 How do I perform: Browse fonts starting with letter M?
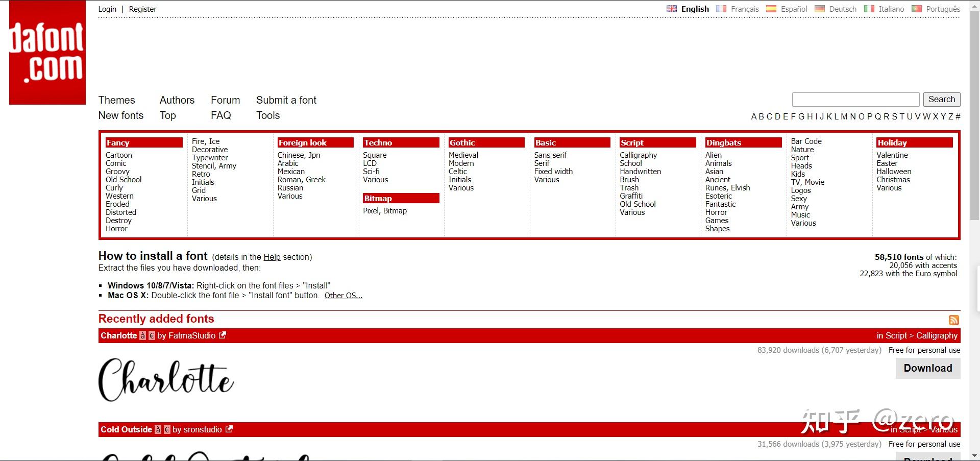pyautogui.click(x=844, y=116)
